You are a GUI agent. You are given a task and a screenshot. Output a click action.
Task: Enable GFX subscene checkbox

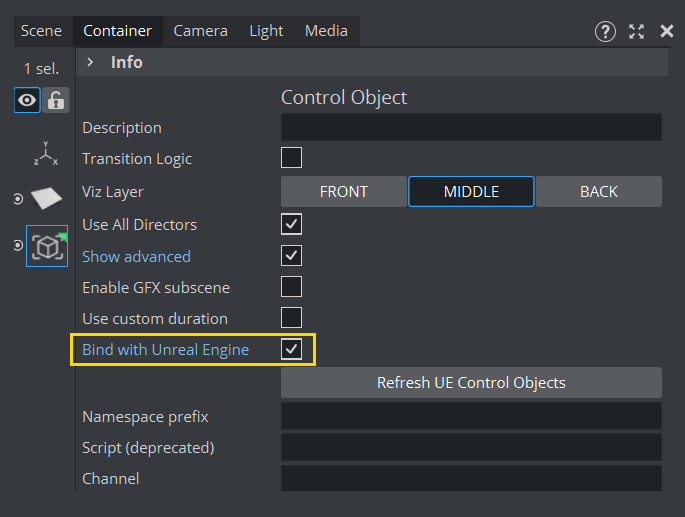point(291,287)
